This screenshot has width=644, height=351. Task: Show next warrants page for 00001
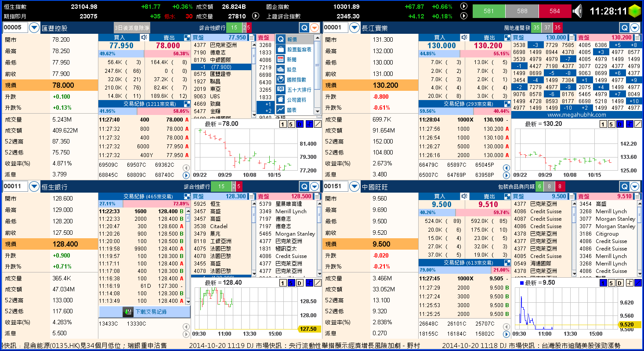[x=506, y=175]
